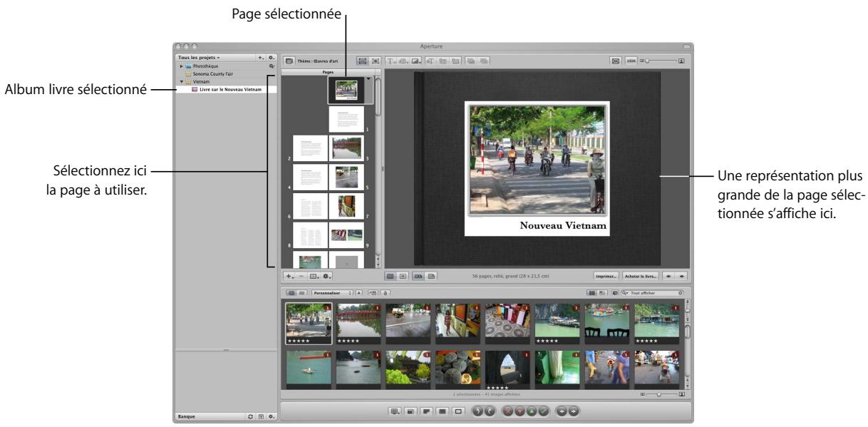Image resolution: width=868 pixels, height=427 pixels.
Task: Open the book action gear menu
Action: pos(327,274)
